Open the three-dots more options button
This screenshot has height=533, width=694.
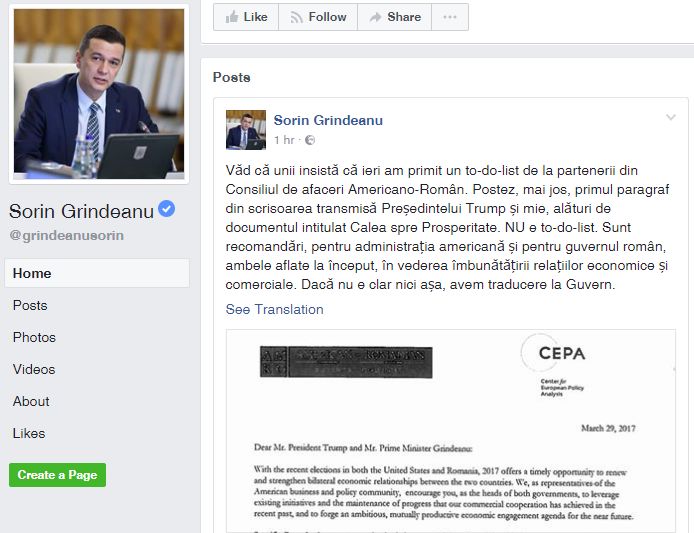coord(450,17)
